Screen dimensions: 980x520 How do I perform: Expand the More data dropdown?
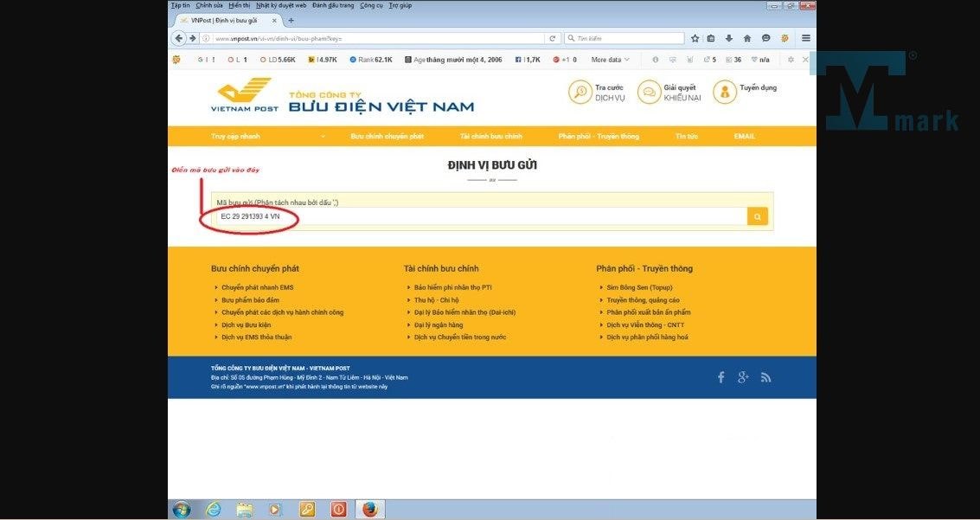point(610,60)
